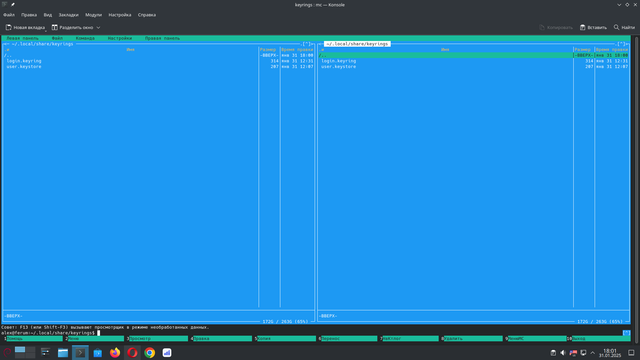Click right panel [^] history button

621,44
